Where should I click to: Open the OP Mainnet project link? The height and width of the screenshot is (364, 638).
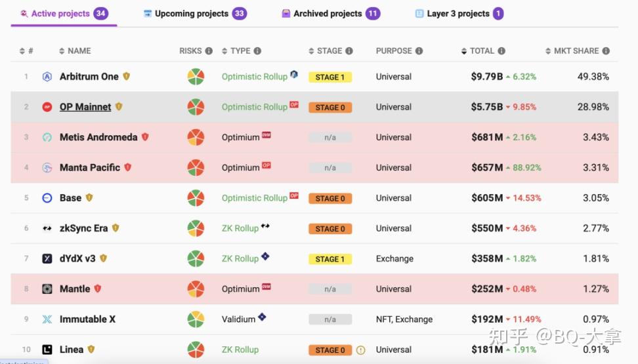pyautogui.click(x=85, y=107)
